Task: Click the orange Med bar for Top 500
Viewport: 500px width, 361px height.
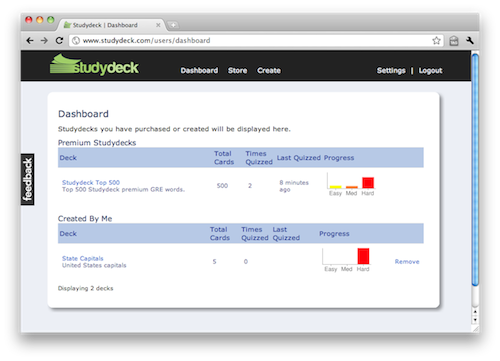Action: (x=352, y=187)
